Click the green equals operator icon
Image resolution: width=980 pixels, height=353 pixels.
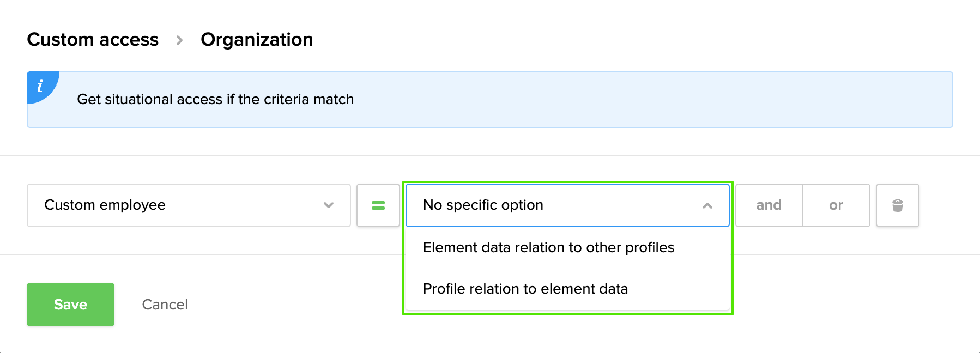click(x=378, y=205)
